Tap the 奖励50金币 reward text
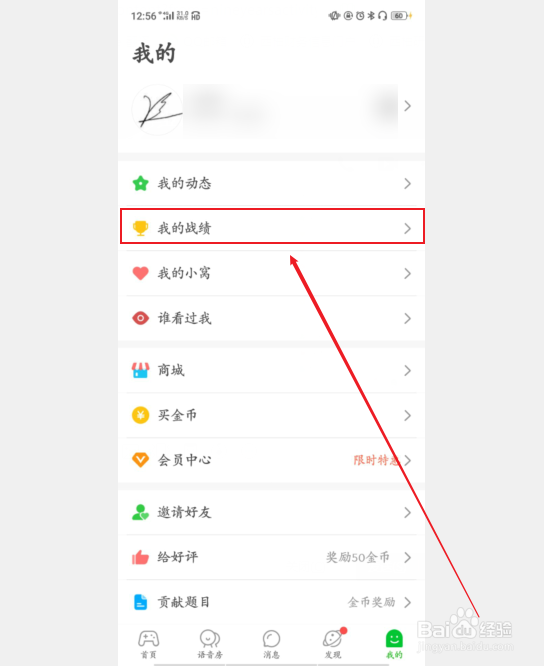This screenshot has height=666, width=544. (358, 557)
